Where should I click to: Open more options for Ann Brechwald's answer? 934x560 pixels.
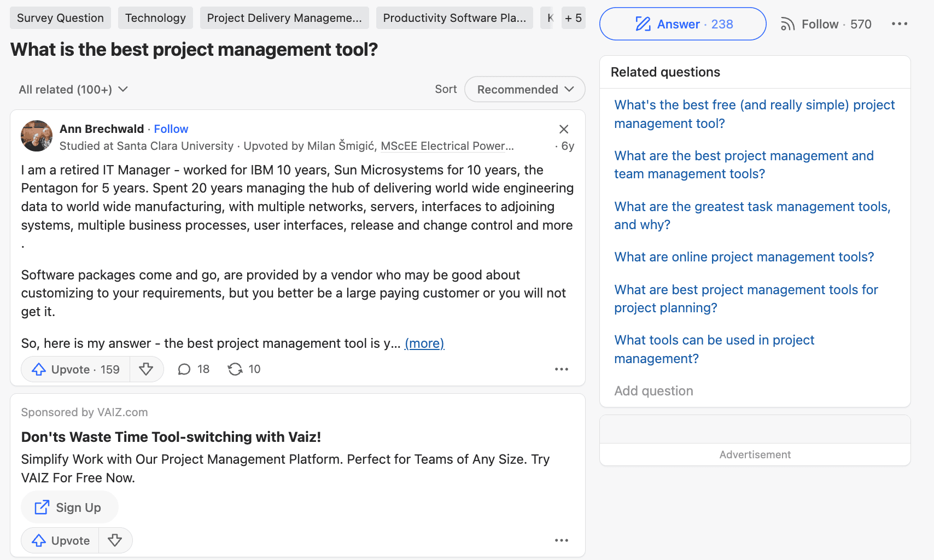click(561, 369)
